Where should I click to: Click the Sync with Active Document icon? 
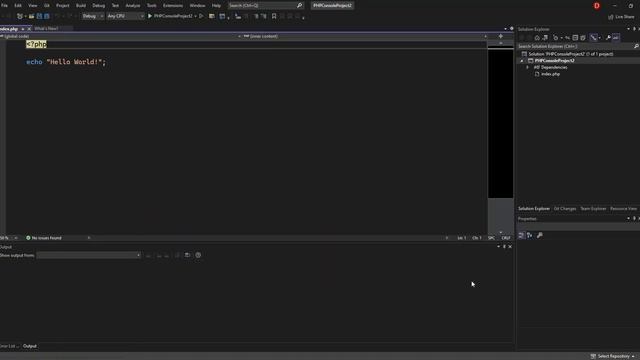pos(567,38)
